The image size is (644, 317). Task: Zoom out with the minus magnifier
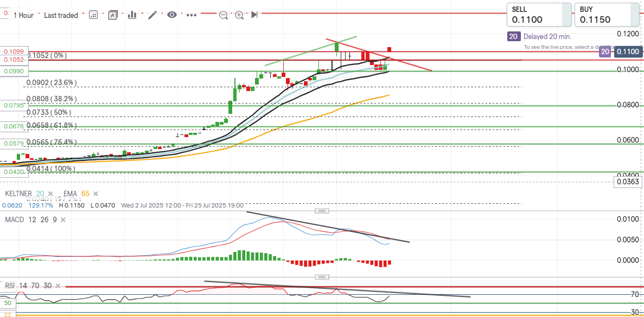(x=224, y=15)
